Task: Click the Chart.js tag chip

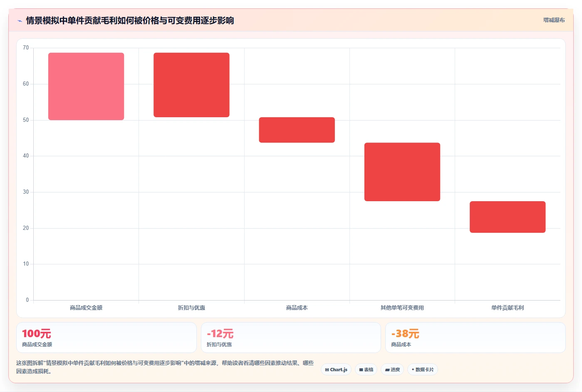Action: (336, 370)
